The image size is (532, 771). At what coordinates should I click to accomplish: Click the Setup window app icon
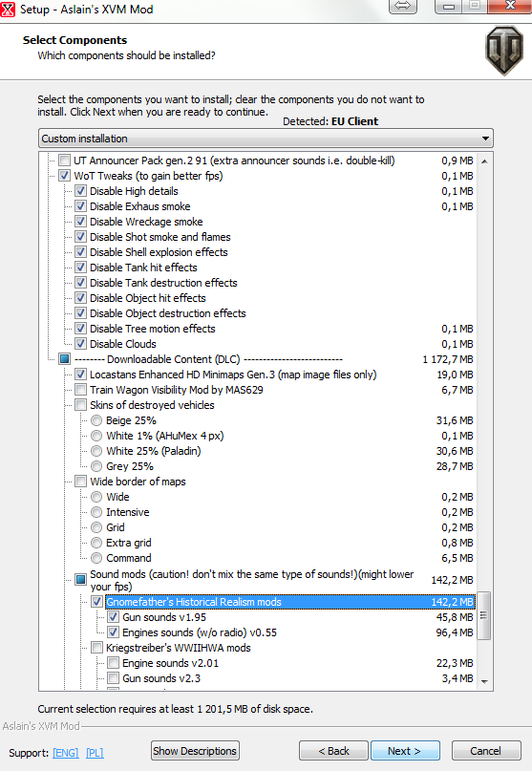(8, 9)
